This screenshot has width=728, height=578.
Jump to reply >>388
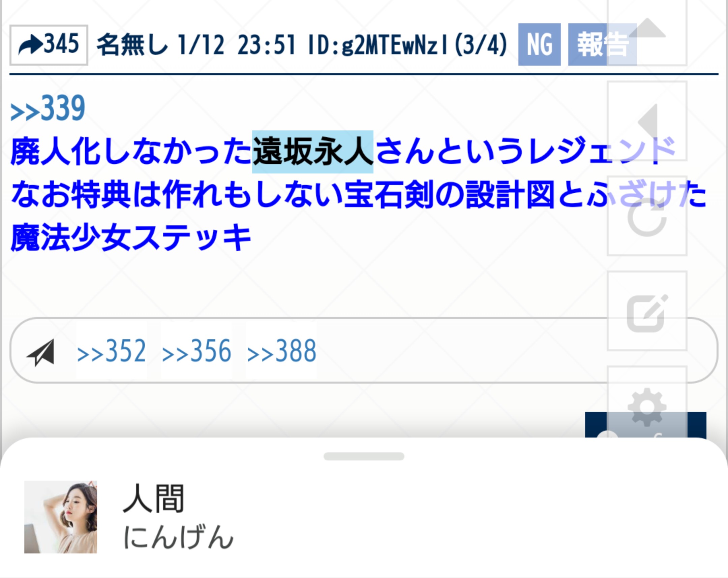pos(282,351)
